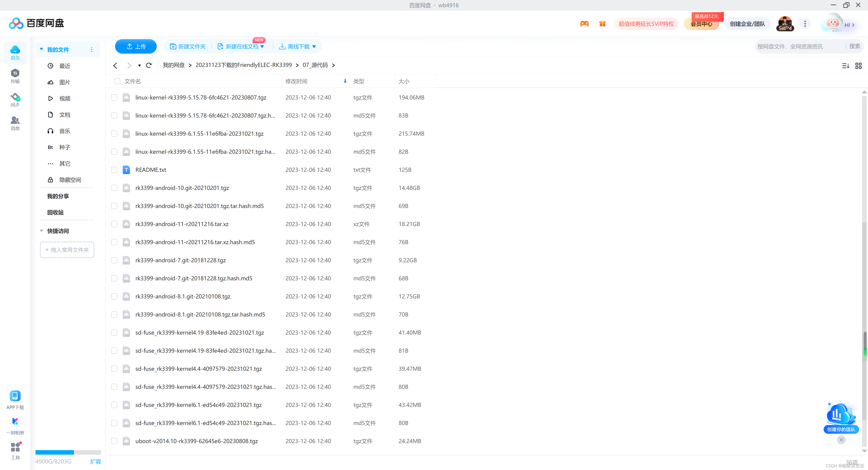The height and width of the screenshot is (470, 868).
Task: Click 新建文件夹 button
Action: tap(188, 47)
